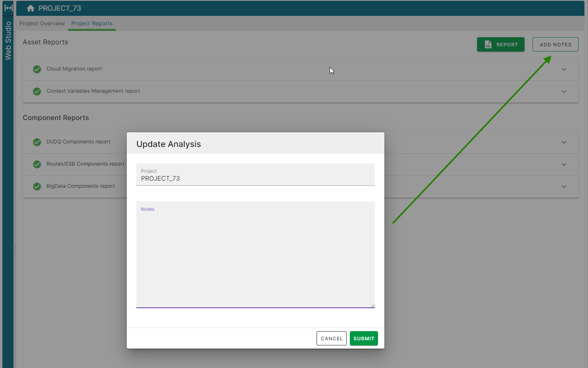Submit the Update Analysis form
This screenshot has height=368, width=588.
tap(363, 338)
